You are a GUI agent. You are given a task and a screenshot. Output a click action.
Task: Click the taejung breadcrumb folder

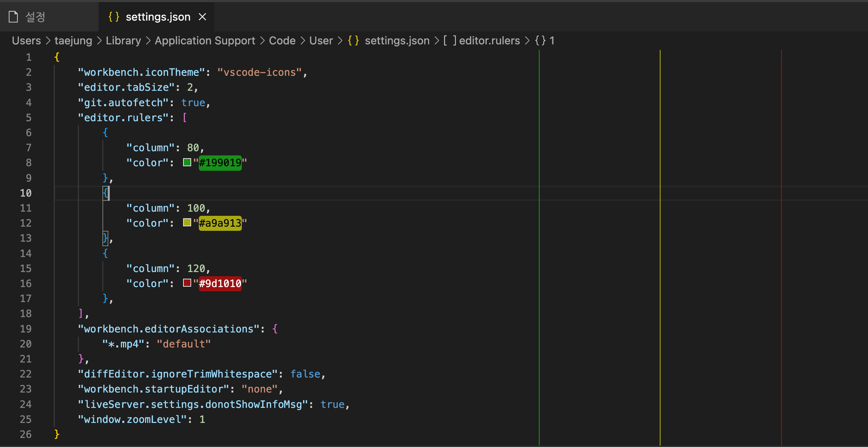[73, 41]
